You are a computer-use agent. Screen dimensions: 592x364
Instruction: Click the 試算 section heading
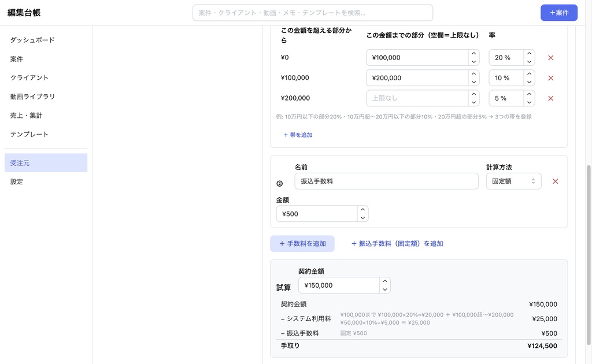[x=283, y=288]
